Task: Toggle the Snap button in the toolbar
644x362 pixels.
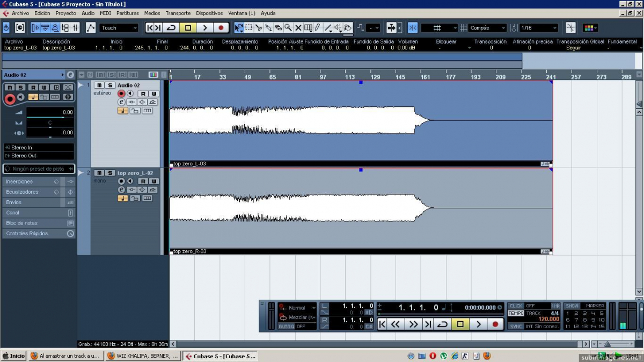Action: click(x=413, y=27)
